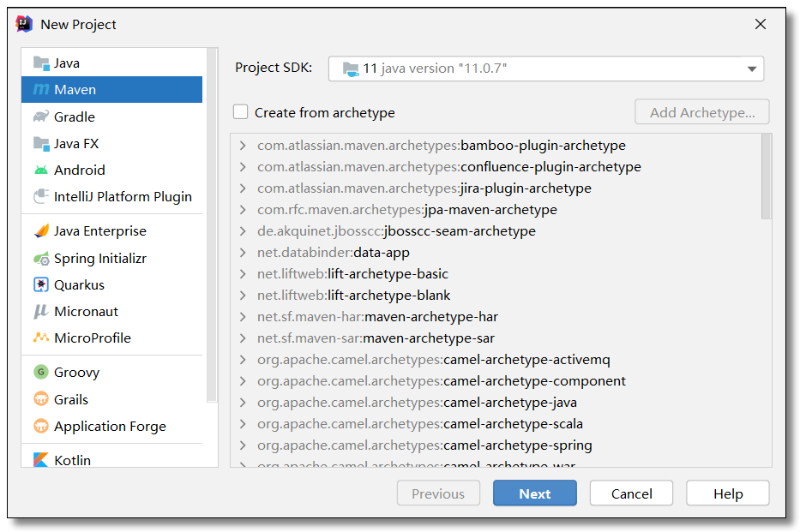Click the Quarkus project icon

(x=41, y=284)
